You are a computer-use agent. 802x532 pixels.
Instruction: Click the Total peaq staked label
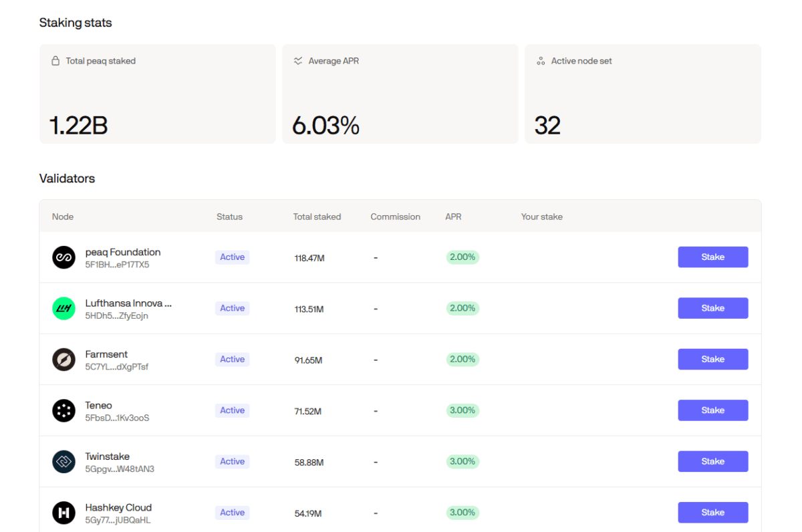pyautogui.click(x=100, y=61)
